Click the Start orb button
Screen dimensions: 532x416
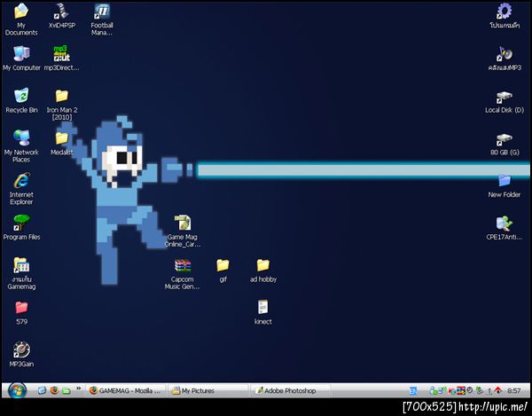pyautogui.click(x=17, y=390)
